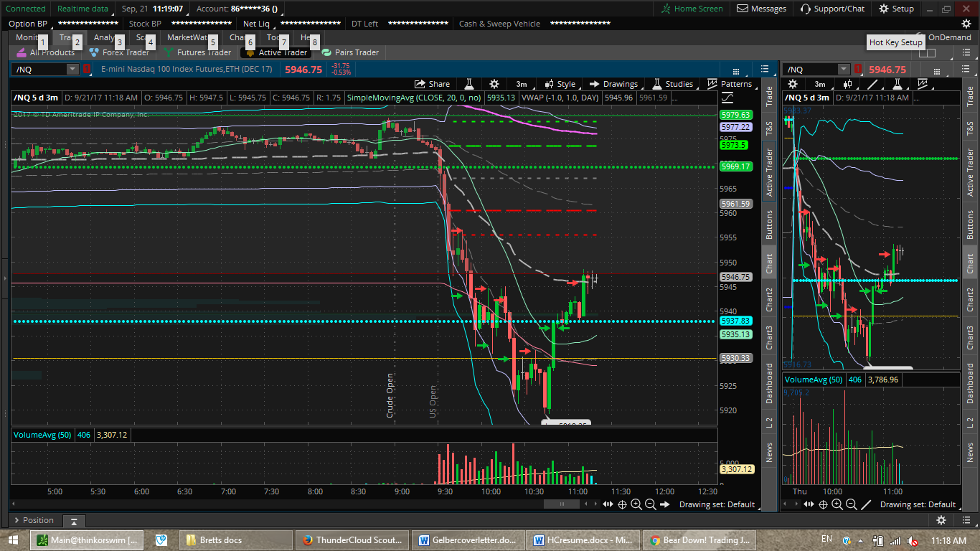Open main chart settings gear

[x=494, y=84]
